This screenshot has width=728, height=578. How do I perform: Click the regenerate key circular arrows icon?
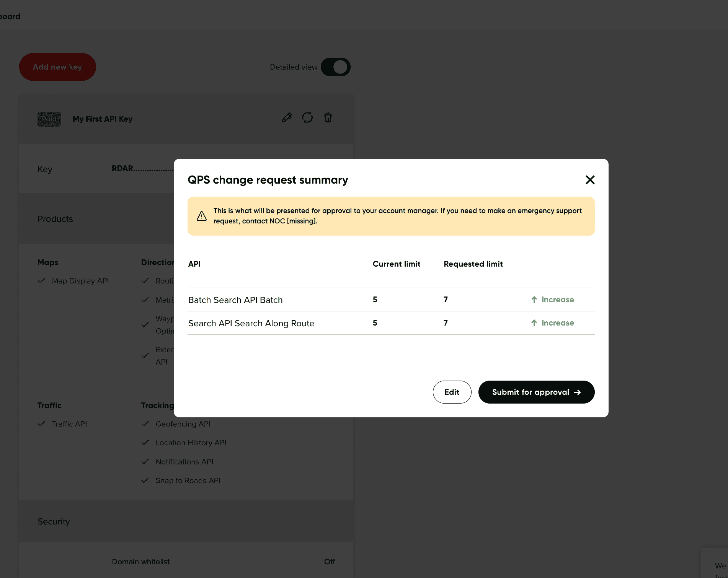point(307,118)
